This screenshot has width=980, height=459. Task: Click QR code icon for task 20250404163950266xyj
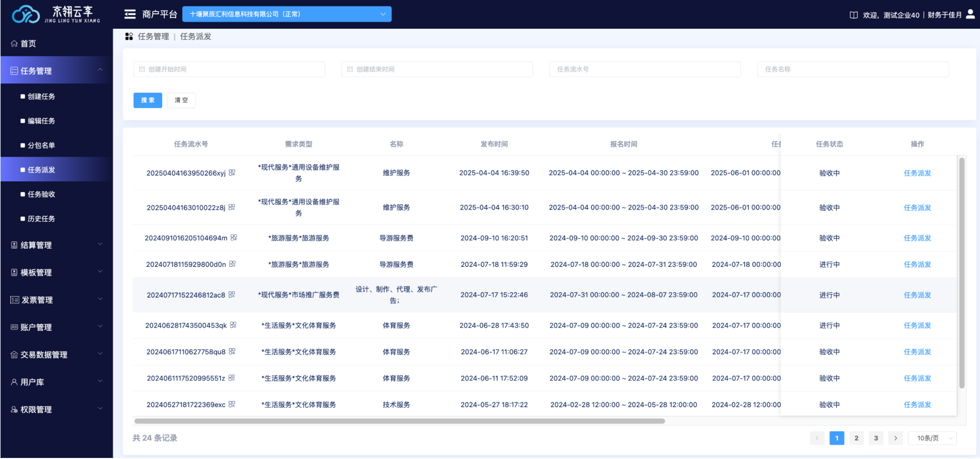point(232,173)
